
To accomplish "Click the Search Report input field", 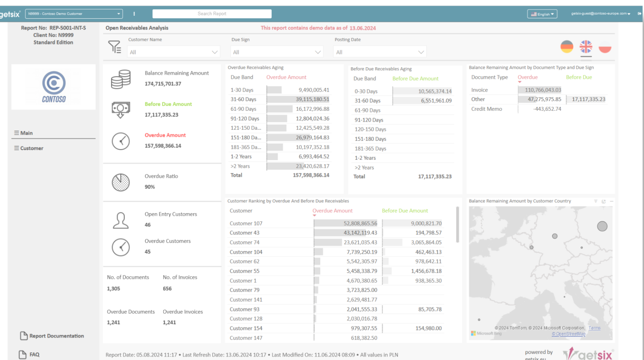I will pyautogui.click(x=212, y=14).
